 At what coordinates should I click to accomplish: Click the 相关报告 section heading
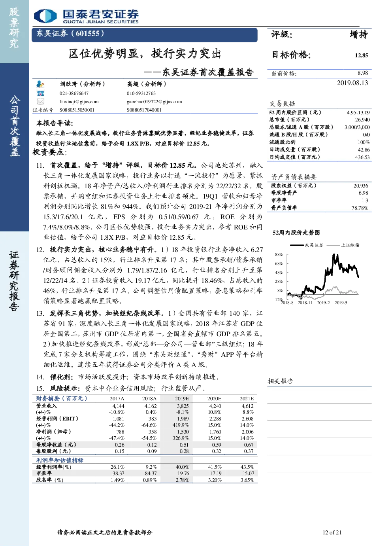point(281,381)
